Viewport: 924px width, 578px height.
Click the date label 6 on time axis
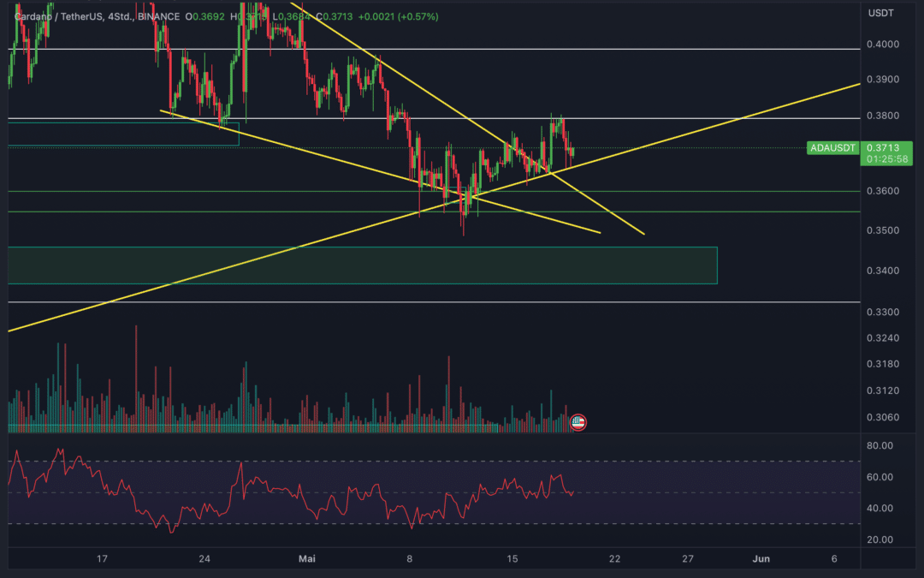(834, 558)
